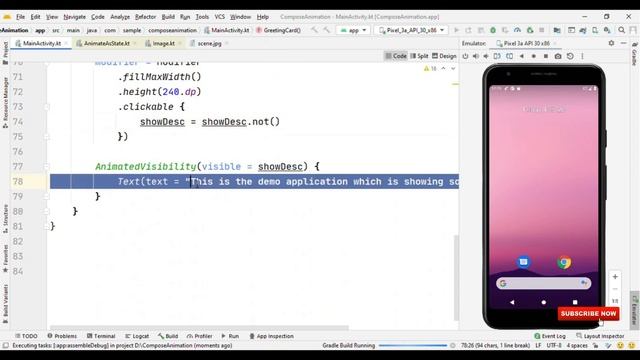Switch editor to Code view
The width and height of the screenshot is (640, 360).
coord(396,56)
